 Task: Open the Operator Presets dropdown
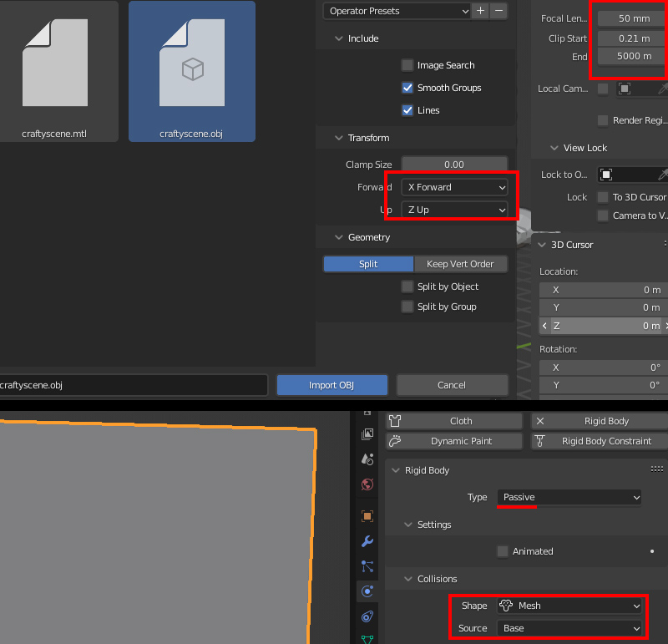point(397,11)
